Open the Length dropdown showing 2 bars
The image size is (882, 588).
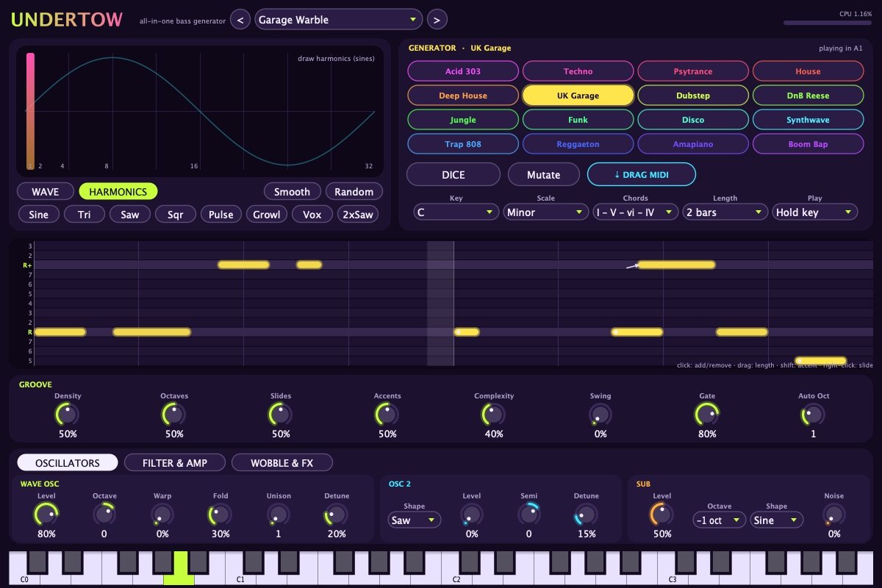(725, 212)
